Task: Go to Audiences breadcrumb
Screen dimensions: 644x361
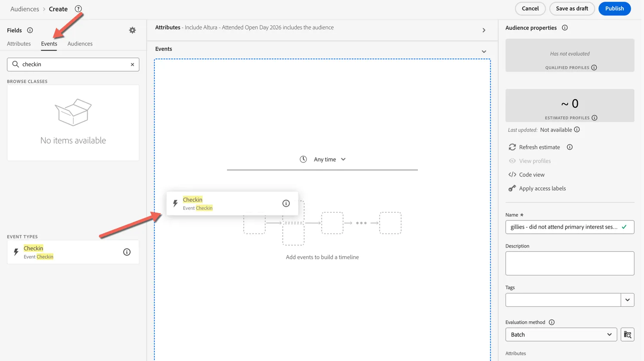Action: pos(25,9)
